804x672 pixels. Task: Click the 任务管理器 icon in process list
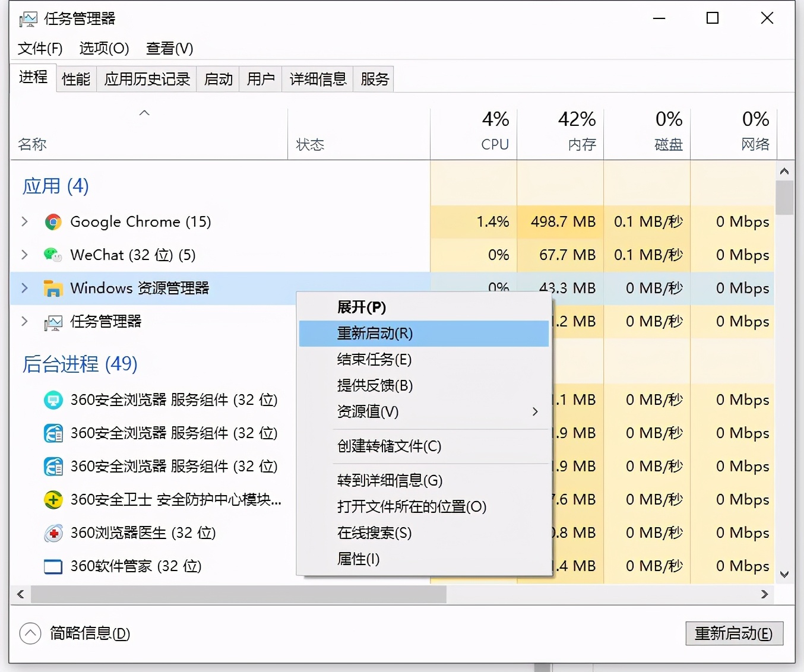[x=53, y=322]
